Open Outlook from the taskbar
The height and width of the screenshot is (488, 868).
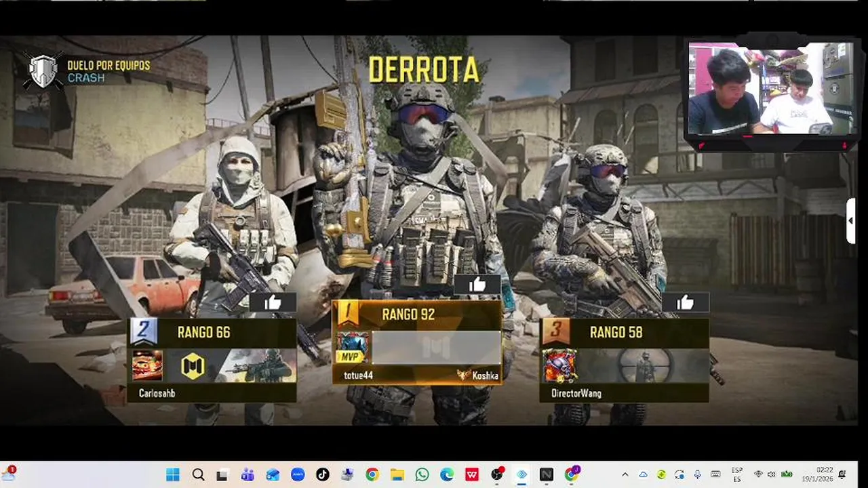tap(273, 474)
